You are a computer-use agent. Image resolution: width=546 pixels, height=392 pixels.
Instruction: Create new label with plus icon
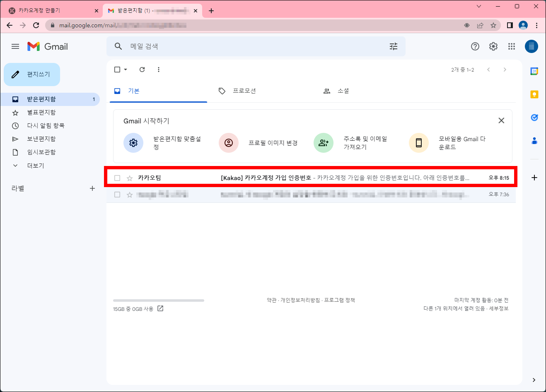(92, 188)
